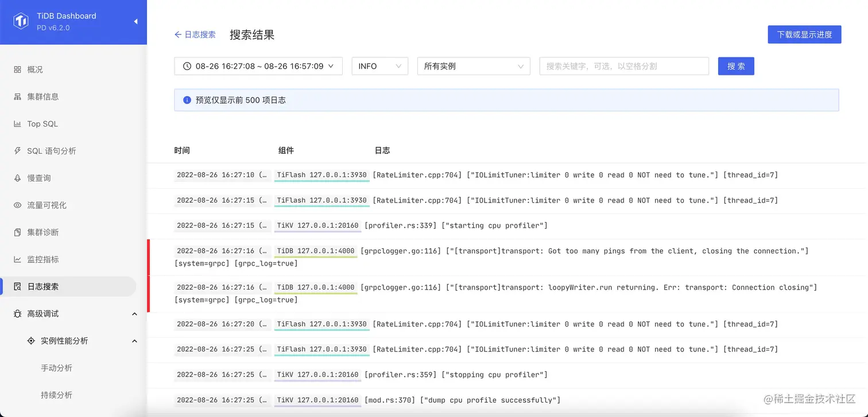Click the SQL 语句分析 lightning icon
Viewport: 868px width, 417px height.
(17, 151)
